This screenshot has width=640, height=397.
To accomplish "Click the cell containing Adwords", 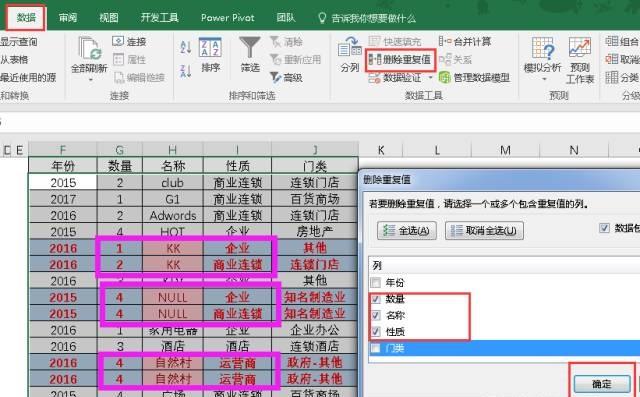I will click(x=173, y=215).
